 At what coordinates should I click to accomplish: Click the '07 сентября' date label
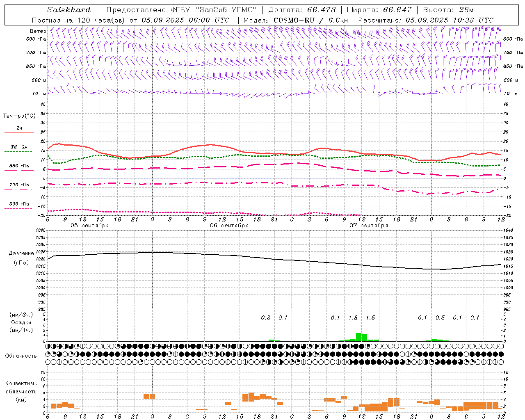[x=369, y=226]
